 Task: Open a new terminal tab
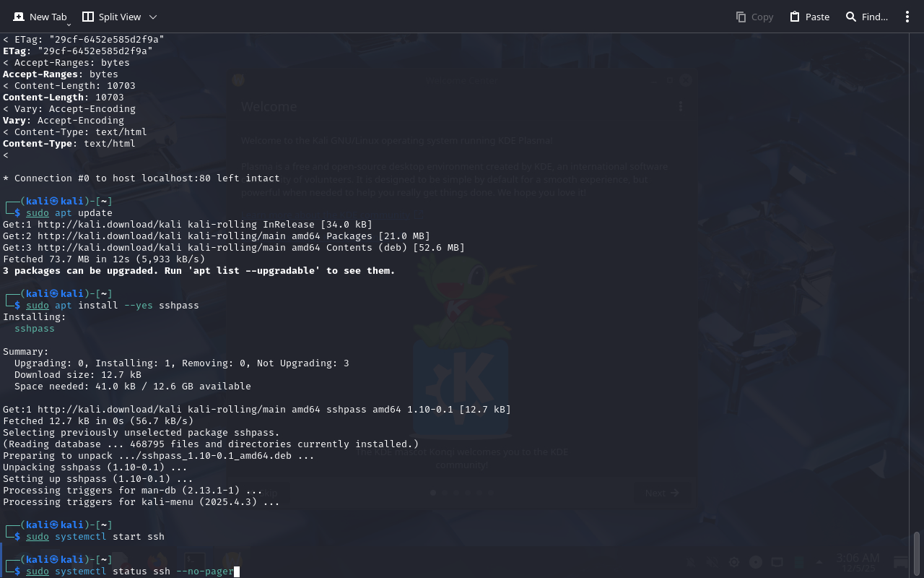[x=40, y=17]
